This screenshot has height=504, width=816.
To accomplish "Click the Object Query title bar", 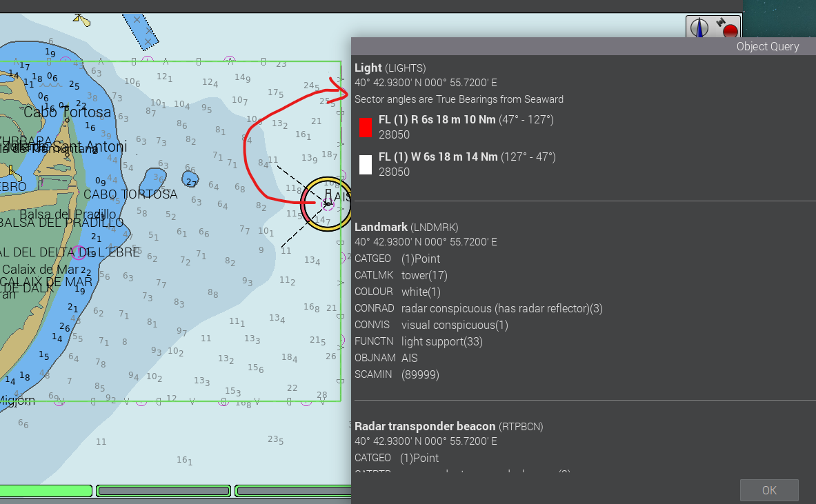I will pyautogui.click(x=584, y=46).
